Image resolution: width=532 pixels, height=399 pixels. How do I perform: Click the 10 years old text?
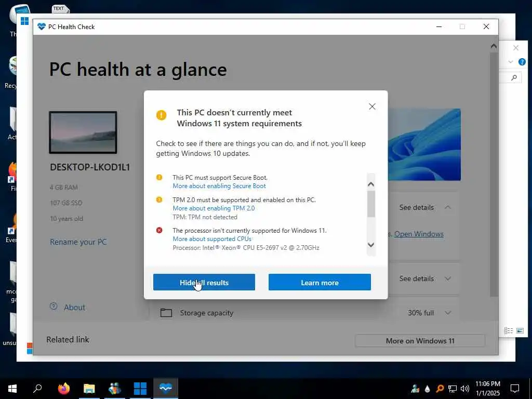click(x=66, y=219)
